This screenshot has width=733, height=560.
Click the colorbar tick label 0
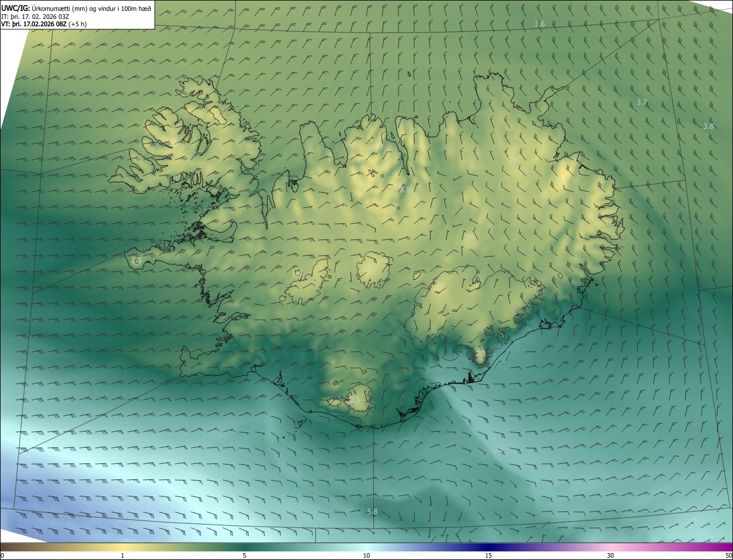click(x=2, y=555)
